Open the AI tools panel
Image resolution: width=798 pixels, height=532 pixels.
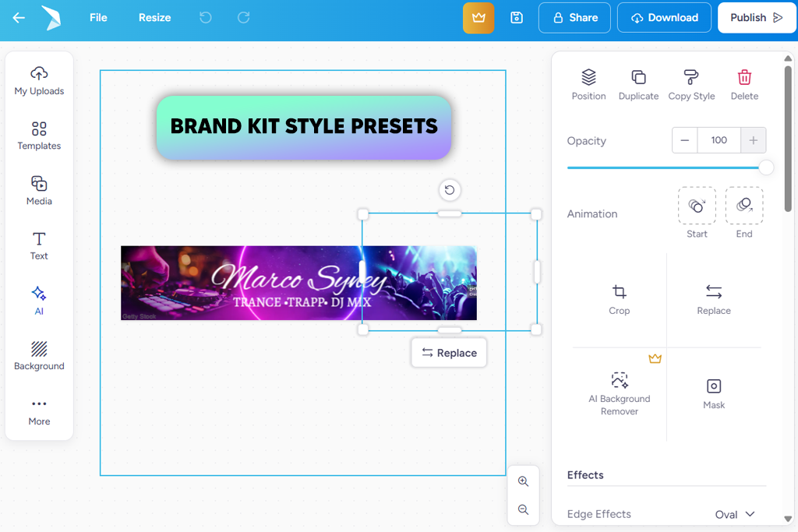coord(39,301)
